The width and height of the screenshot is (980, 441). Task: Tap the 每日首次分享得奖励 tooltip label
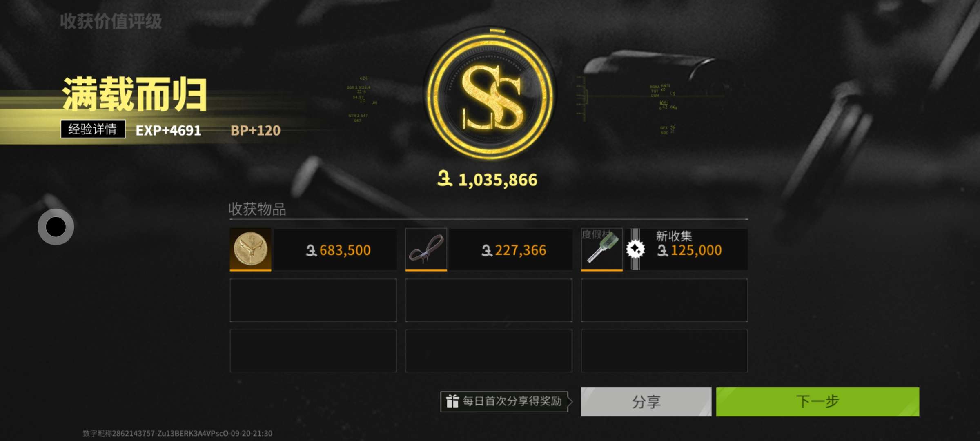[x=512, y=401]
